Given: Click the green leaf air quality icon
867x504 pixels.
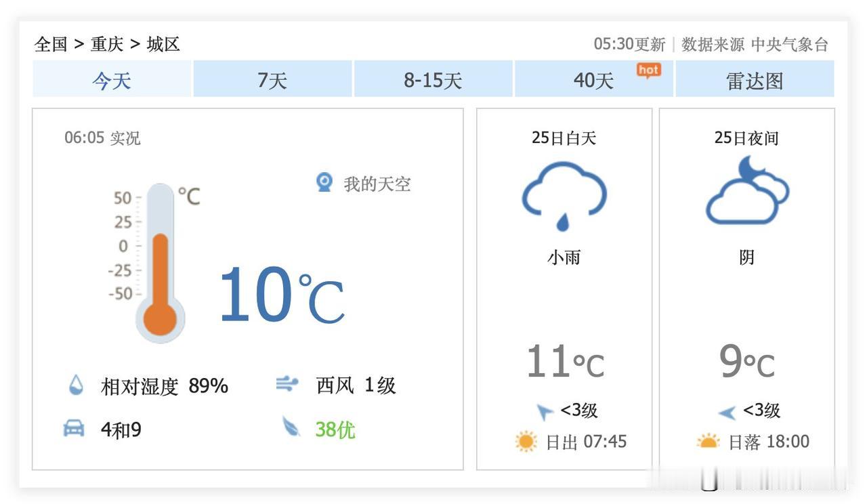Looking at the screenshot, I should pos(290,427).
